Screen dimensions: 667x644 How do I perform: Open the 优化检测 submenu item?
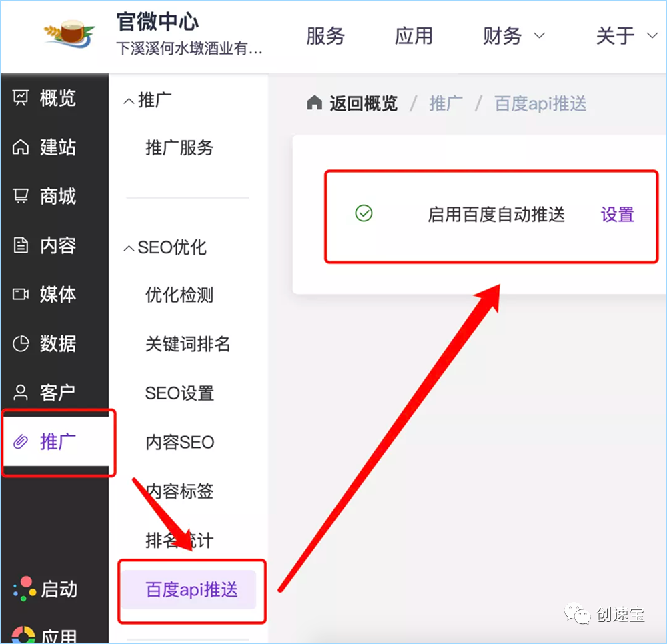click(179, 295)
